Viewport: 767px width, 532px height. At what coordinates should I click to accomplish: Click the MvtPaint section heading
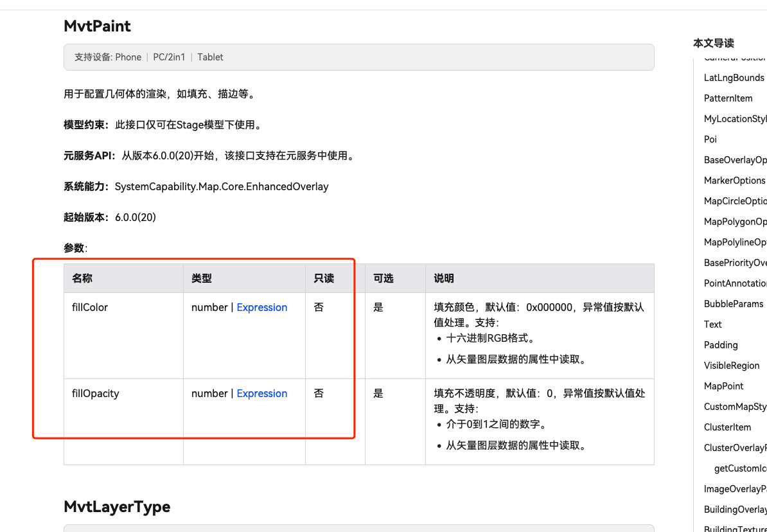(97, 26)
